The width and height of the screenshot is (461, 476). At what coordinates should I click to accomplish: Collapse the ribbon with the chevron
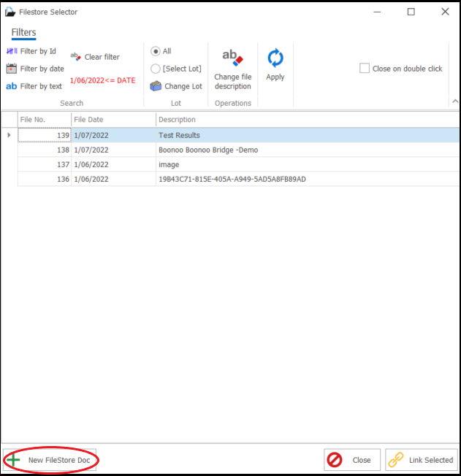click(454, 102)
